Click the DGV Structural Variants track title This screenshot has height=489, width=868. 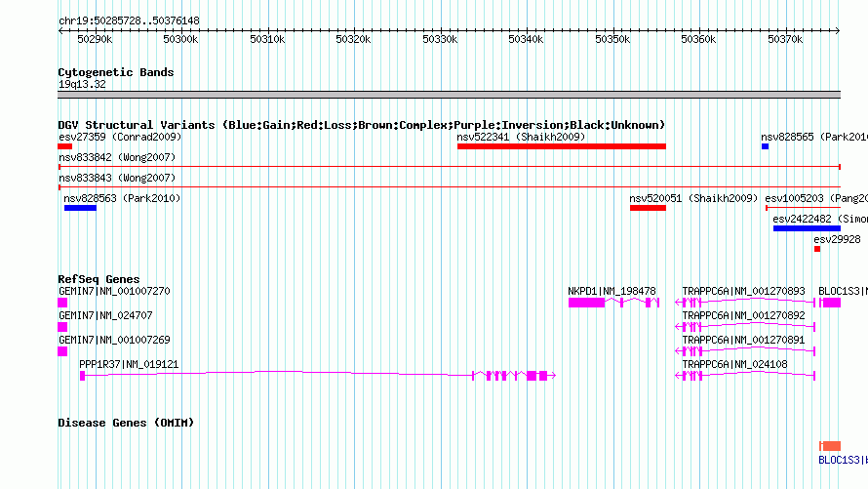(x=362, y=125)
